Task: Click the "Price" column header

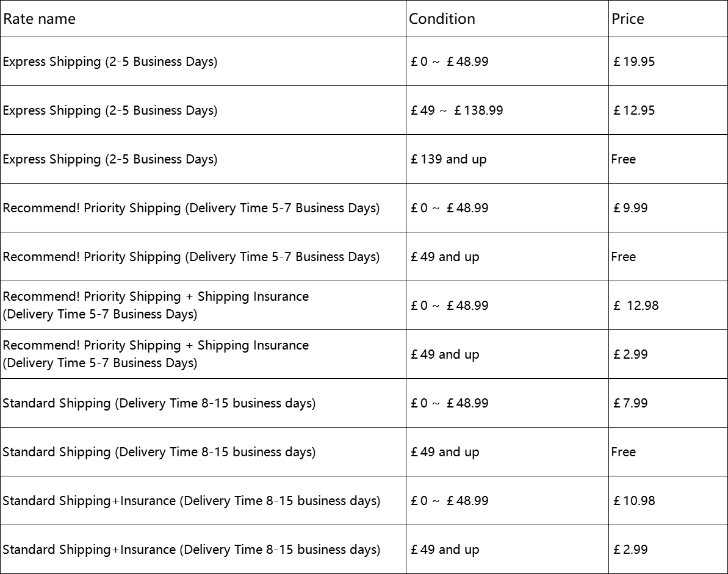Action: 627,19
